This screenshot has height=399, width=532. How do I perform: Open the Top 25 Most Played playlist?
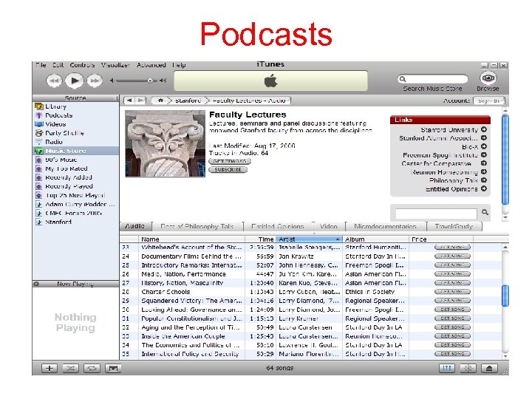point(75,195)
